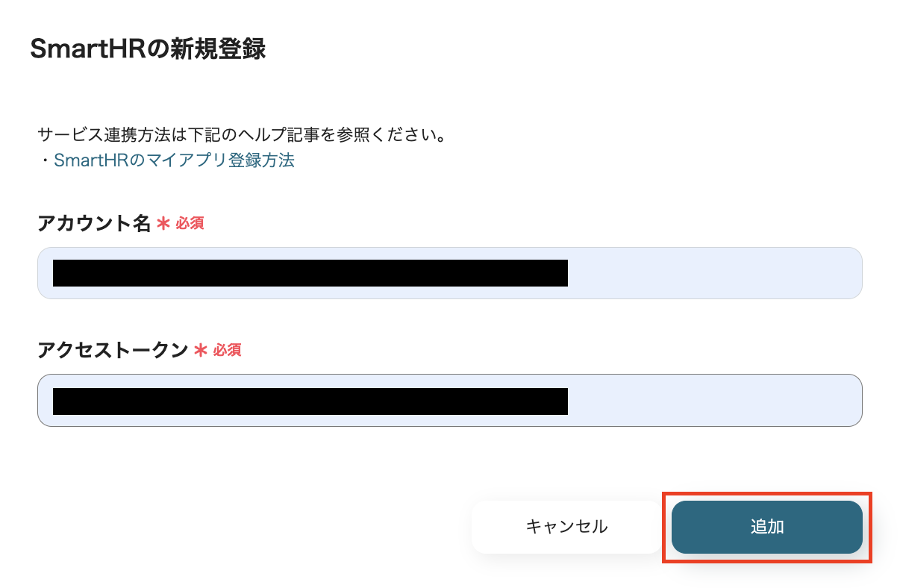Screen dimensions: 900x588
Task: Click the red asterisk beside アカウント名 label
Action: 163,222
